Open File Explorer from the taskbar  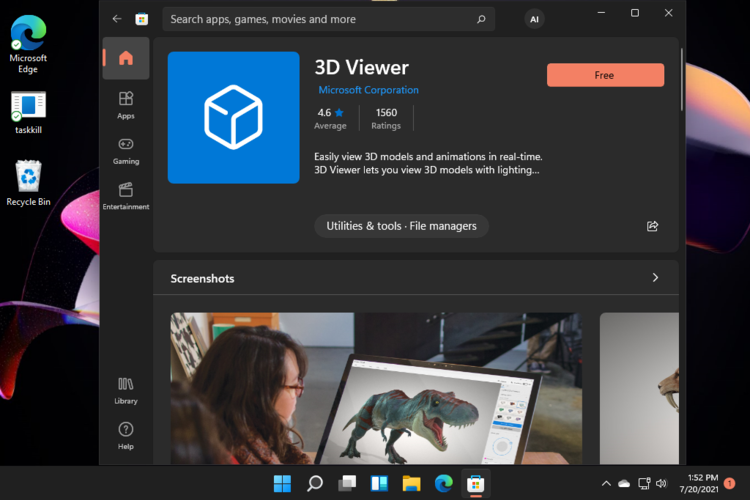(x=411, y=484)
